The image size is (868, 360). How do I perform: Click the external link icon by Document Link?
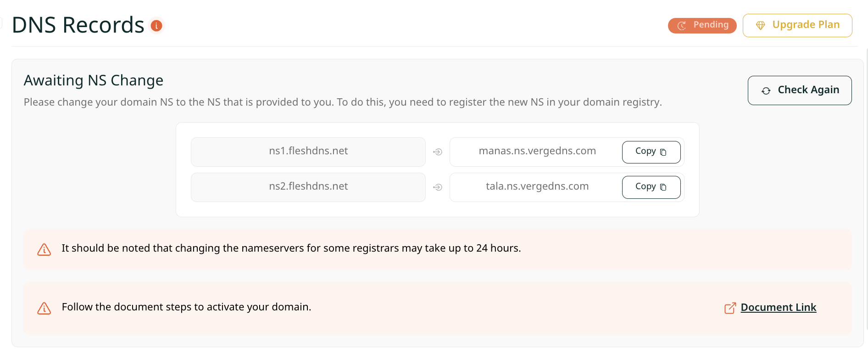point(730,308)
